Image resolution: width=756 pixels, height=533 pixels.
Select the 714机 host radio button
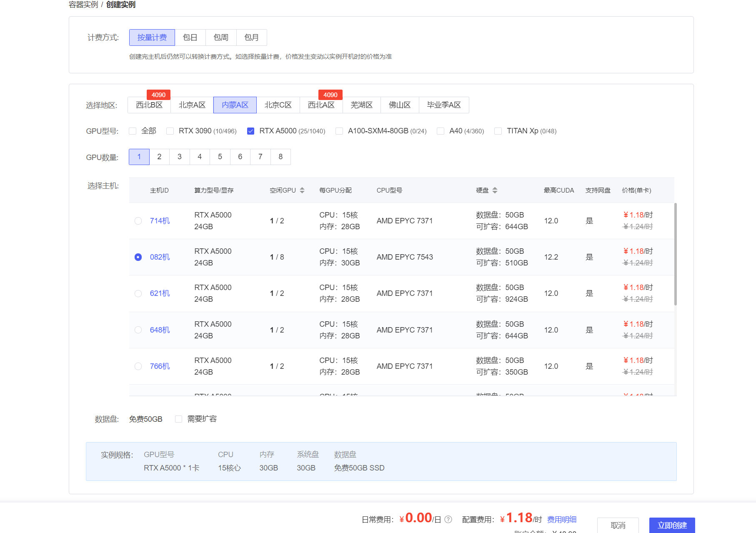pyautogui.click(x=138, y=221)
